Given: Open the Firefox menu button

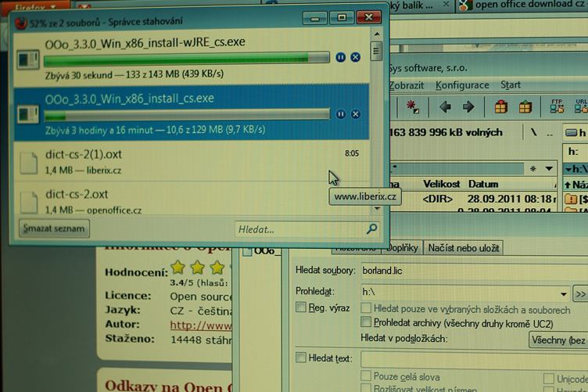Looking at the screenshot, I should click(x=36, y=7).
